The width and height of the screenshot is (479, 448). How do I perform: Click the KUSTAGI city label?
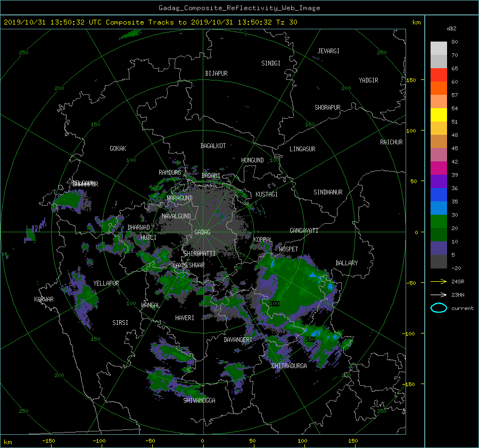tap(267, 194)
